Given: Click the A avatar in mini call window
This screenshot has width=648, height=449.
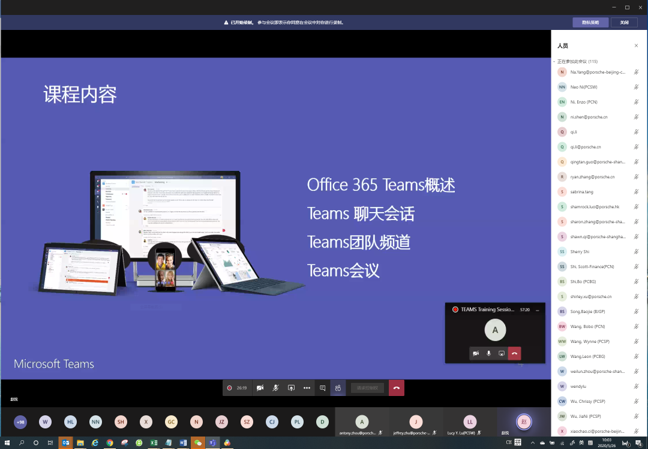Looking at the screenshot, I should coord(495,330).
